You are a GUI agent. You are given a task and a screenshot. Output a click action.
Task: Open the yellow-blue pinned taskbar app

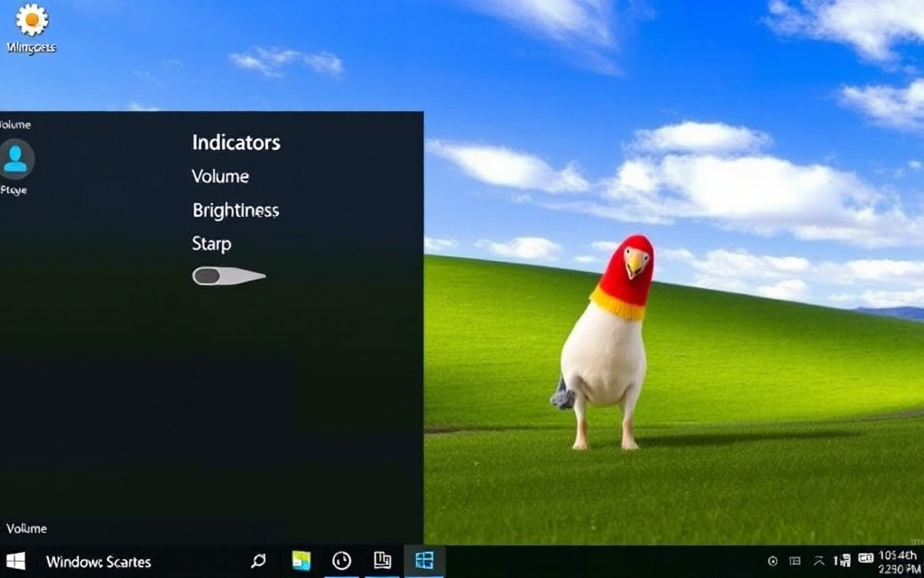301,561
